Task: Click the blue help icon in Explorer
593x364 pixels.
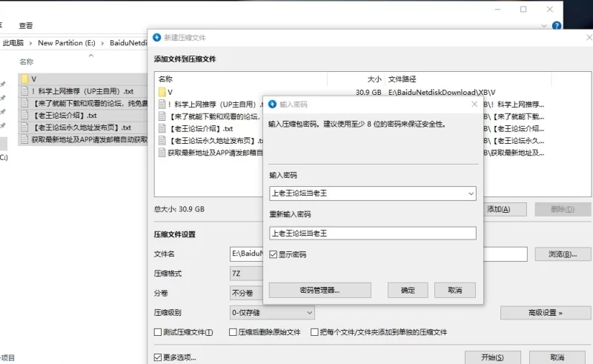Action: (557, 26)
